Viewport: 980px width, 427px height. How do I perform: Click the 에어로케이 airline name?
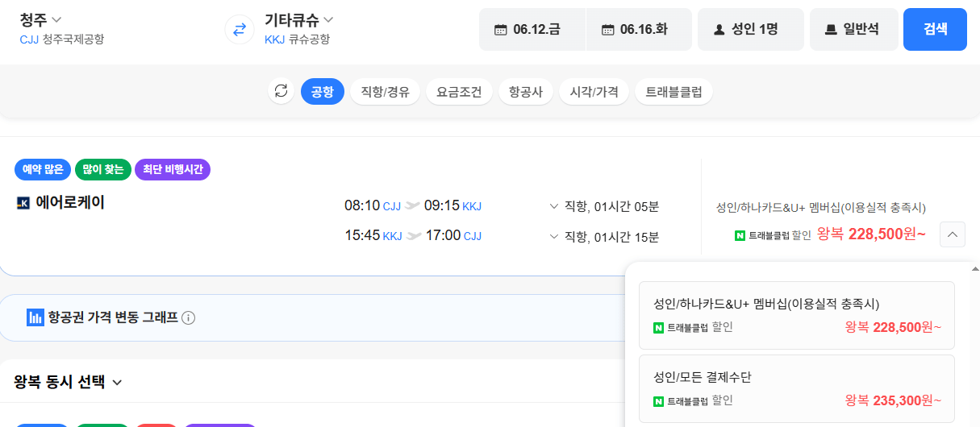click(x=70, y=202)
